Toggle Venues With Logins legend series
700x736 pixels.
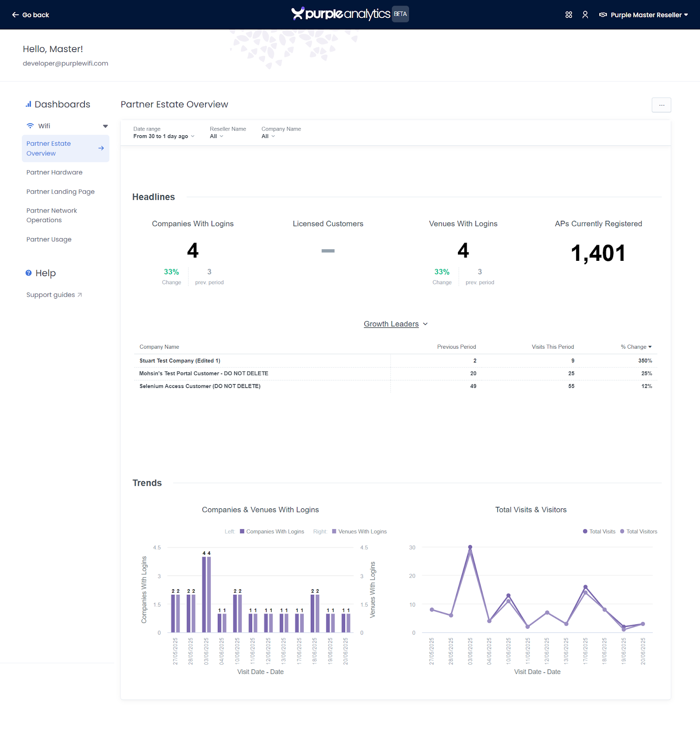[x=359, y=531]
